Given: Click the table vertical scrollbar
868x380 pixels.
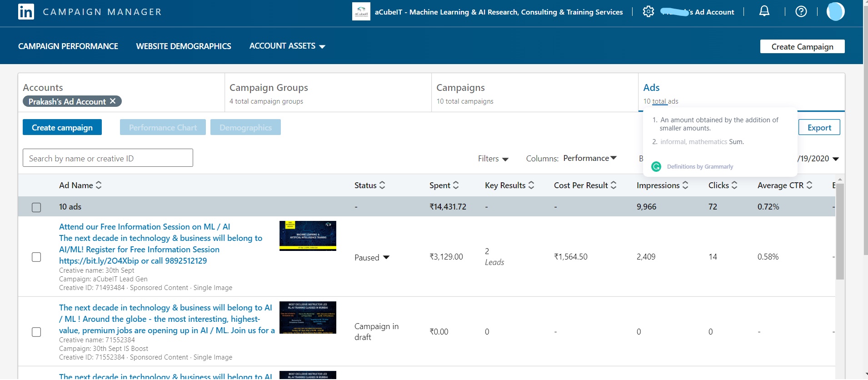Looking at the screenshot, I should click(840, 232).
